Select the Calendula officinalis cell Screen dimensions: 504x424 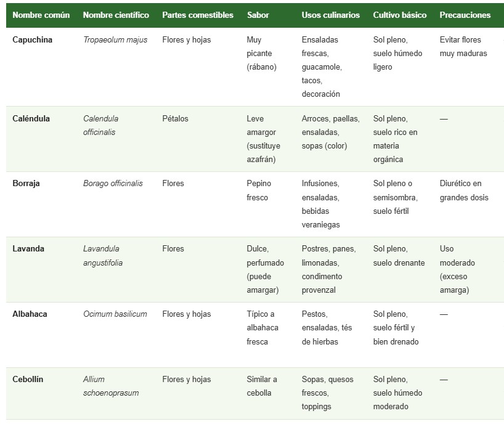tap(101, 125)
